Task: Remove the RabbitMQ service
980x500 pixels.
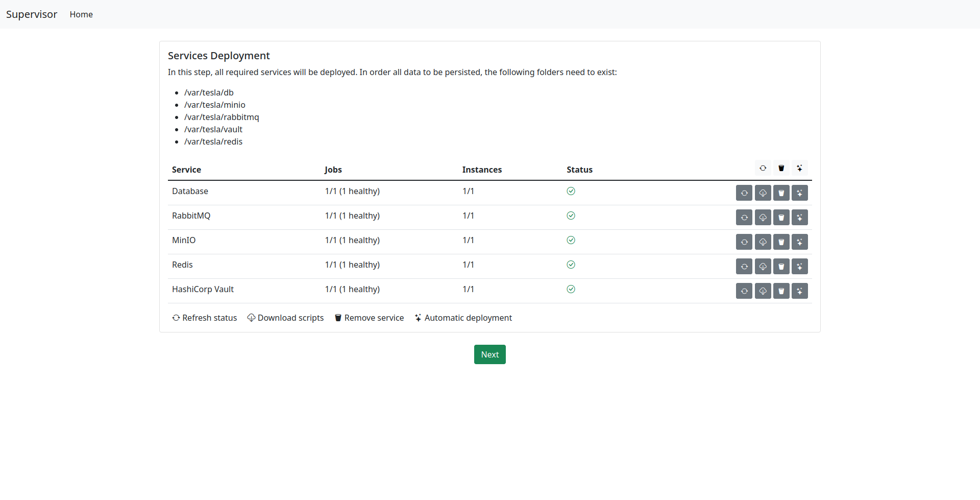Action: click(781, 218)
